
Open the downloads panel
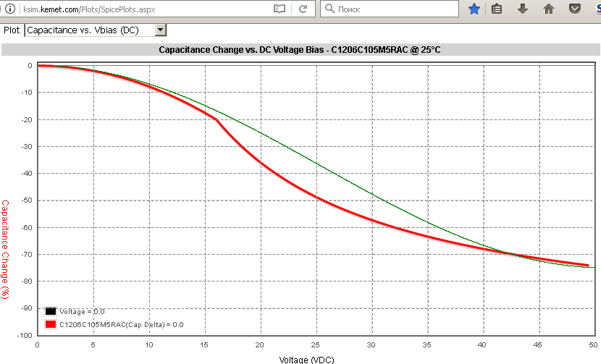tap(522, 9)
